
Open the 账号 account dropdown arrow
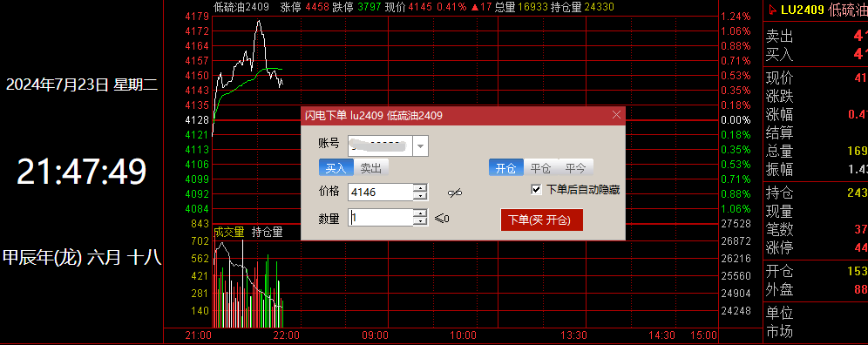421,146
